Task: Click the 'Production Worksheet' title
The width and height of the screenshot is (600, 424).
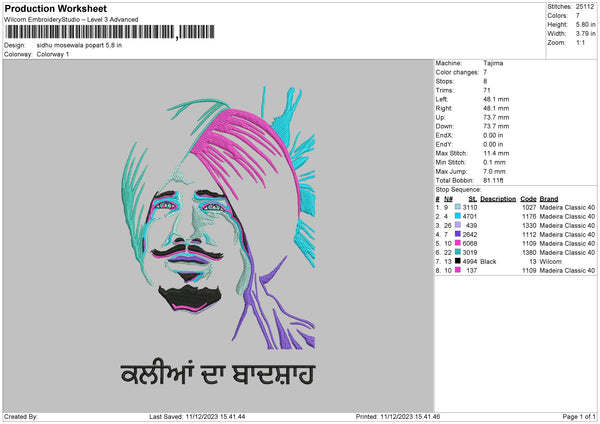Action: (55, 8)
